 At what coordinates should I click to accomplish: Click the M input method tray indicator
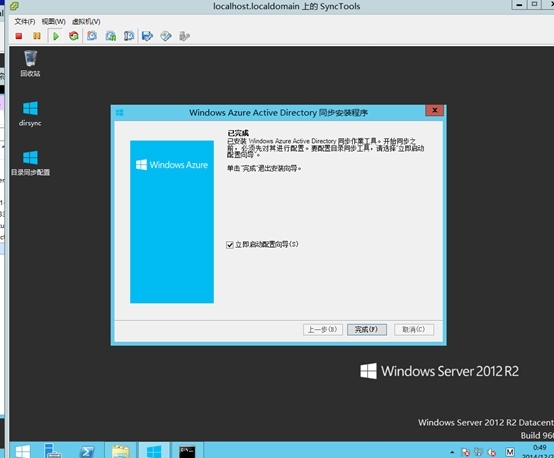tap(509, 452)
